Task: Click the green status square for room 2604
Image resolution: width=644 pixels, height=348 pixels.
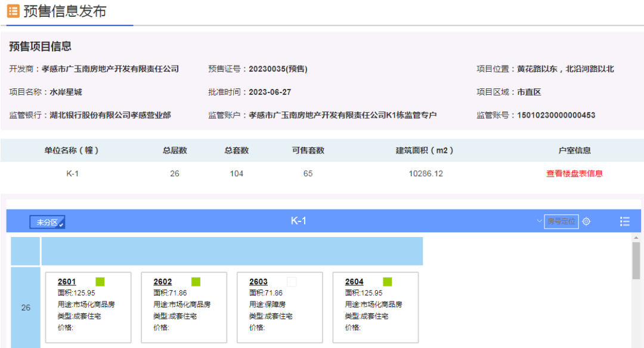Action: [x=388, y=282]
